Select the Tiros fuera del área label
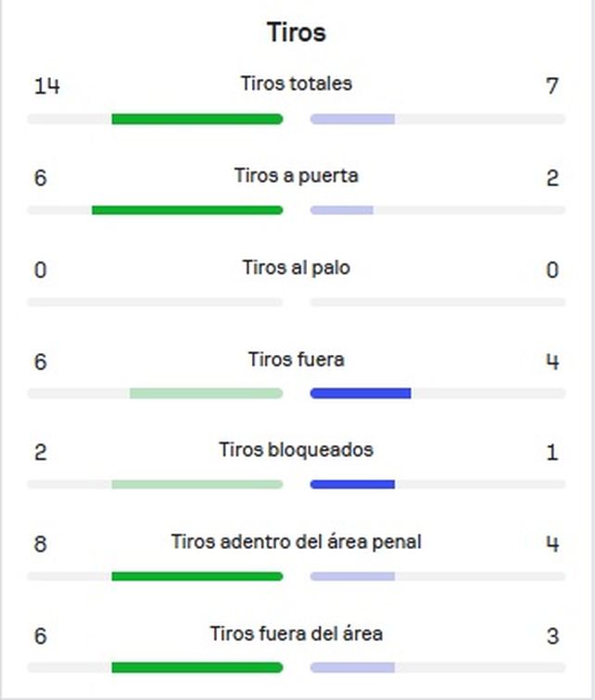Screen dimensions: 595x700 point(297,633)
